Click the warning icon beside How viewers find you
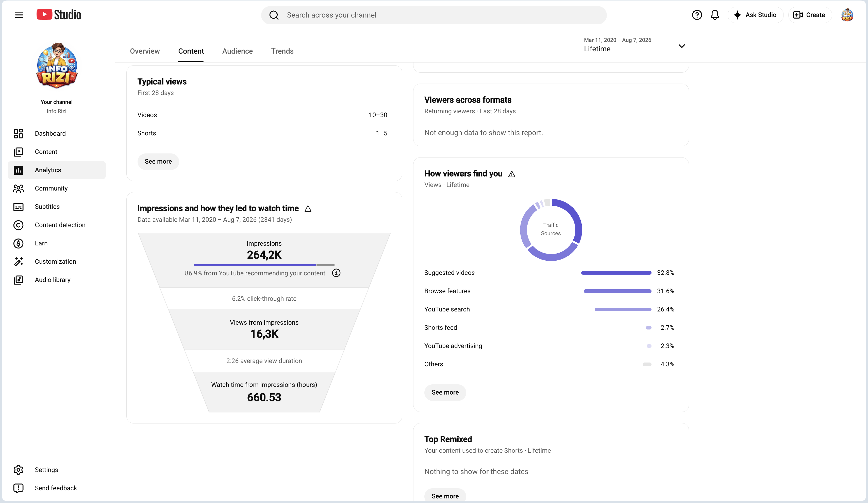 [512, 174]
